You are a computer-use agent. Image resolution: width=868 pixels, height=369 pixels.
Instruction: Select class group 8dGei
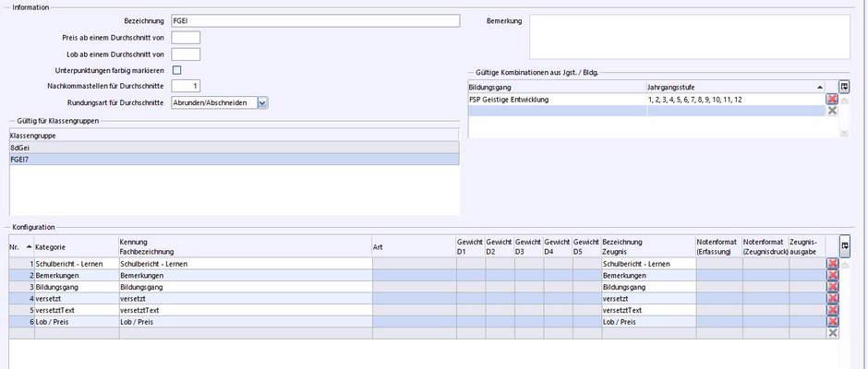pos(233,147)
